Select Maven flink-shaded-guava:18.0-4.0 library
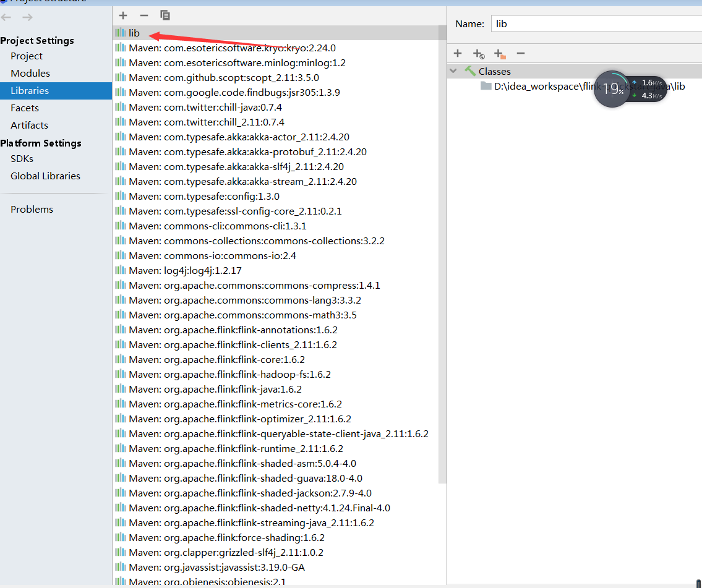The image size is (702, 588). [x=275, y=479]
